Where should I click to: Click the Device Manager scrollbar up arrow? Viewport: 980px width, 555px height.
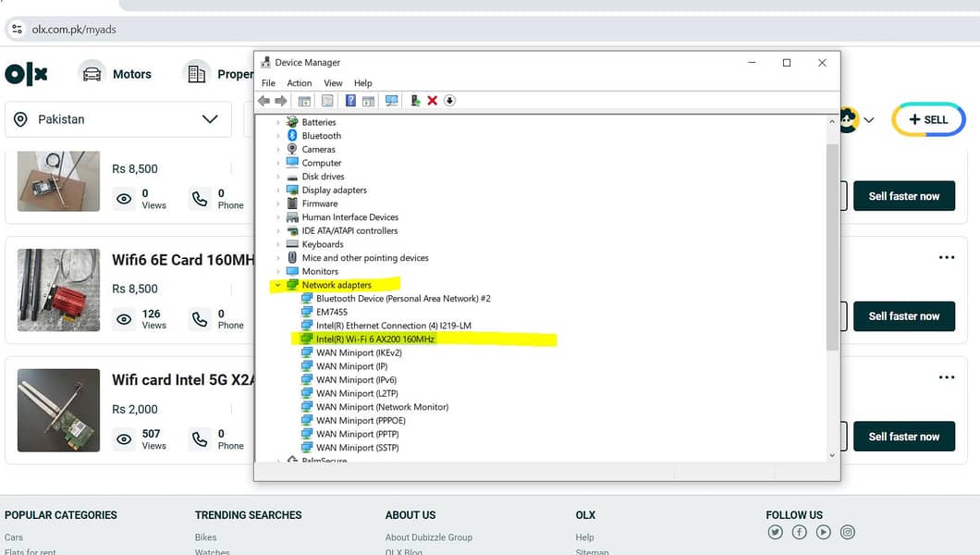832,122
